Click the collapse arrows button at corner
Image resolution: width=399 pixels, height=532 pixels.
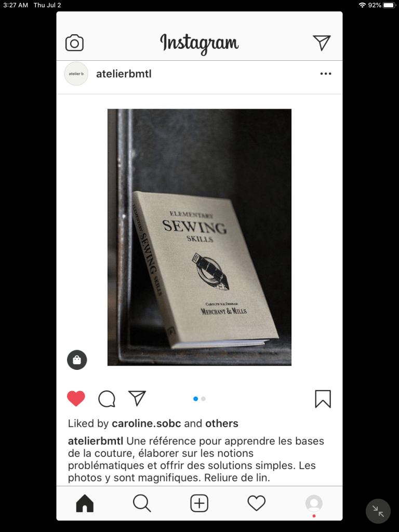(378, 511)
